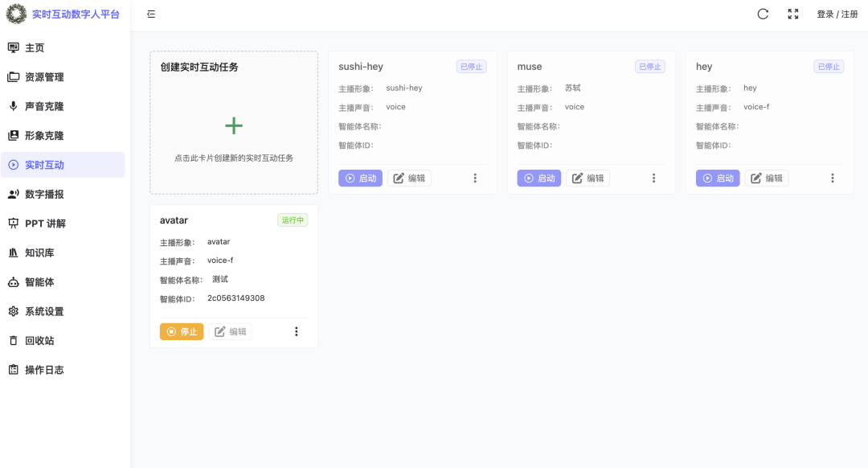Screen dimensions: 868x468
Task: Click the muse card title
Action: click(x=530, y=67)
